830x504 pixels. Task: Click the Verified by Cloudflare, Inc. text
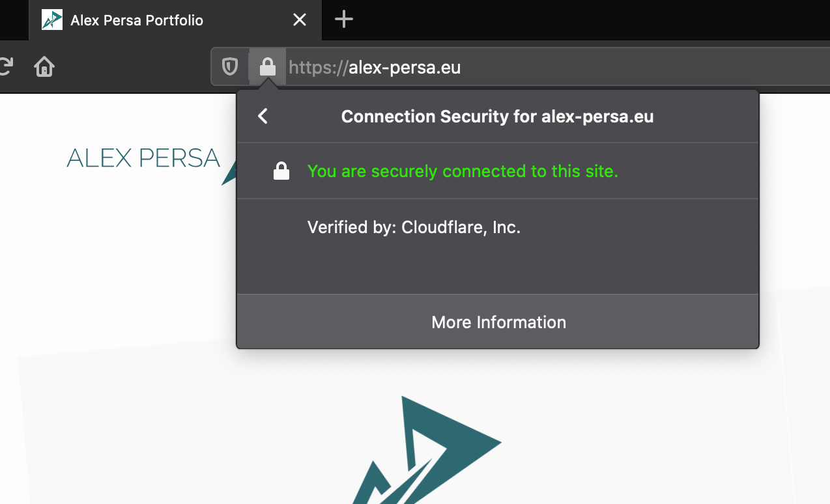pos(414,227)
